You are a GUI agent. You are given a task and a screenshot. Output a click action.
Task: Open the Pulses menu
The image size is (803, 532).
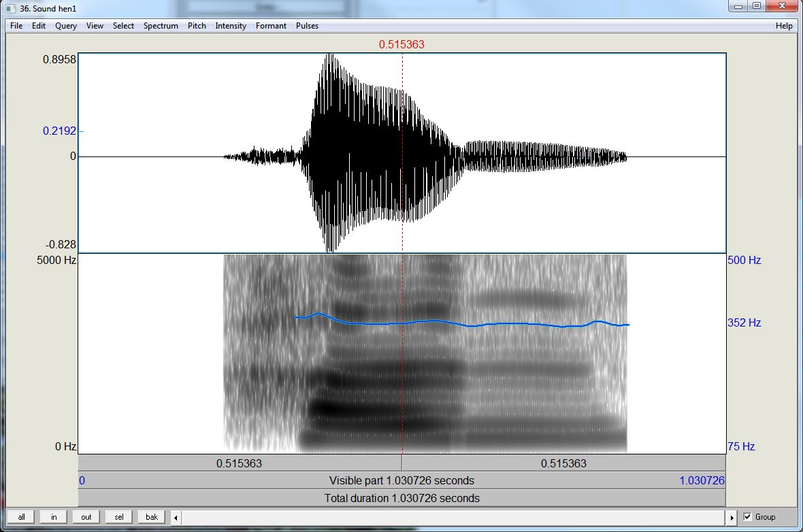[308, 26]
